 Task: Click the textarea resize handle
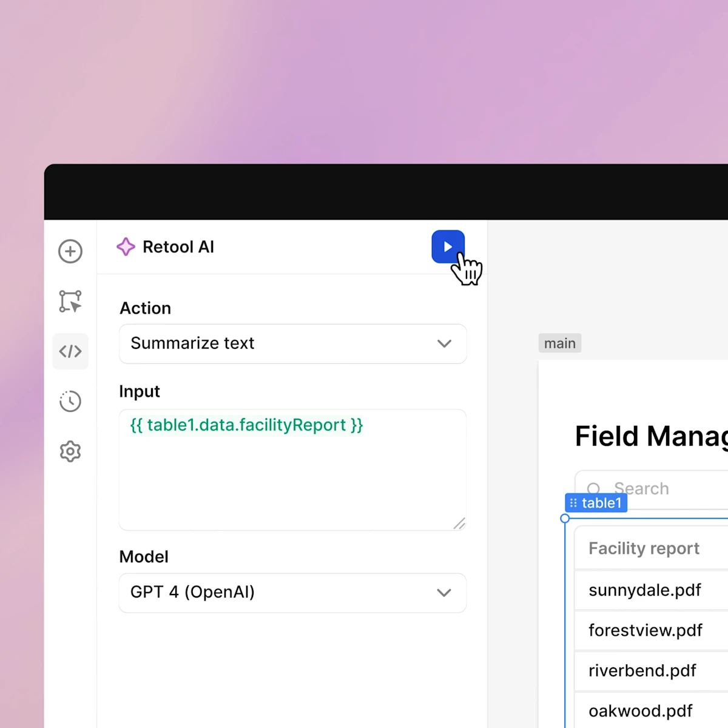pos(460,524)
